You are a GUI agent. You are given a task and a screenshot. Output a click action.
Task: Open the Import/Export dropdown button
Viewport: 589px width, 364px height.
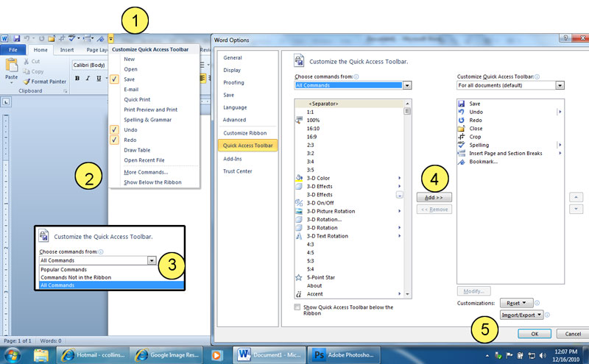(522, 315)
